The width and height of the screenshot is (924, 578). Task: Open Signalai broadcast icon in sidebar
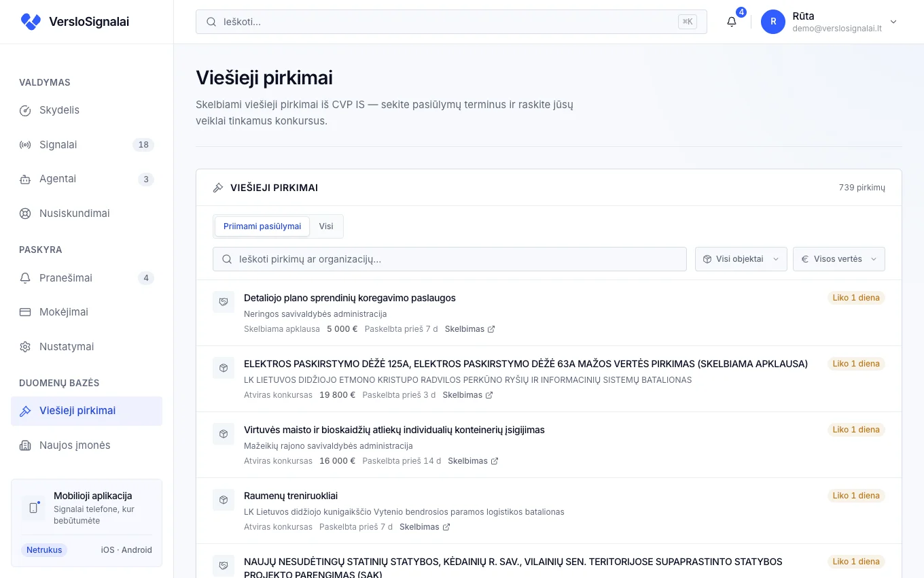25,145
